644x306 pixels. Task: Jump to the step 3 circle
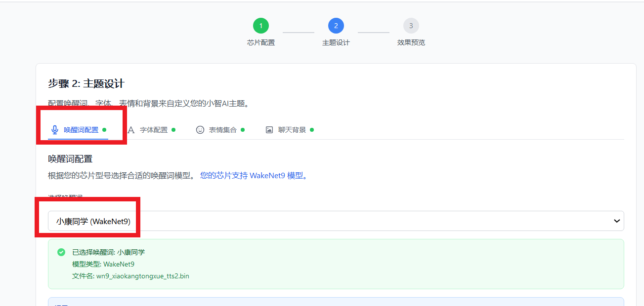(x=411, y=26)
